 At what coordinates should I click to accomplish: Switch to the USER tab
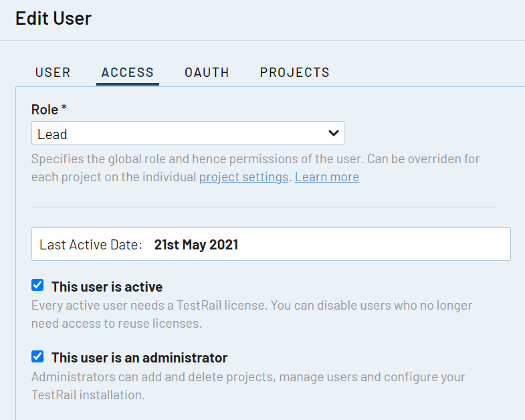[x=53, y=72]
